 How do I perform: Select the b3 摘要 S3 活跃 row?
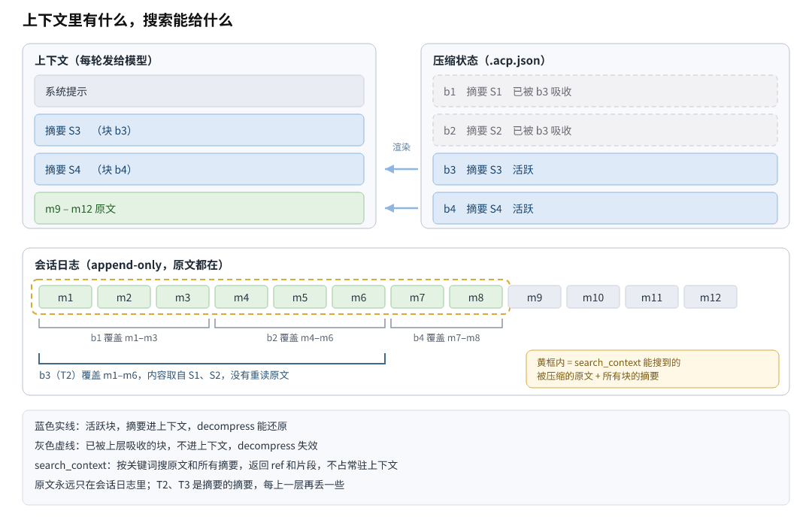click(604, 169)
